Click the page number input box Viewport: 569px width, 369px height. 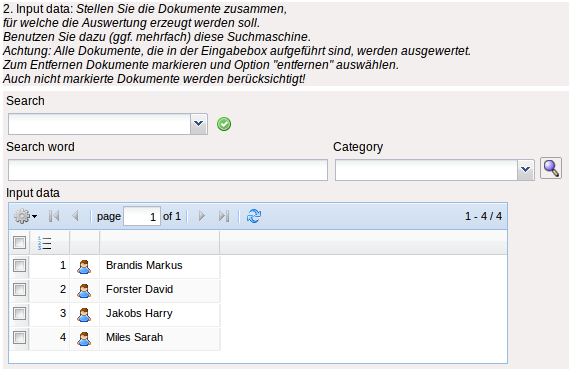click(142, 216)
